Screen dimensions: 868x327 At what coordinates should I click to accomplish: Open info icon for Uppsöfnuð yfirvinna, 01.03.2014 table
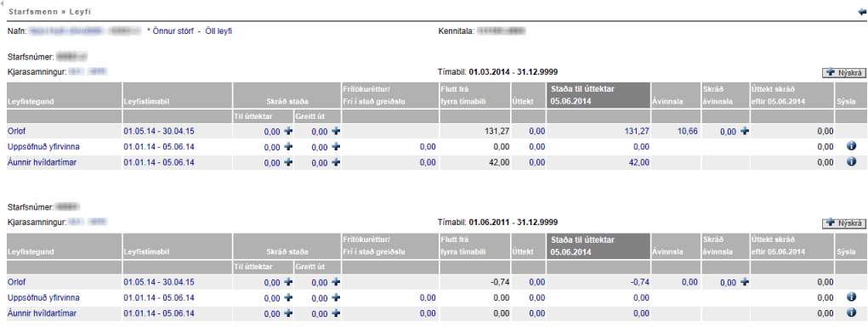pyautogui.click(x=851, y=146)
